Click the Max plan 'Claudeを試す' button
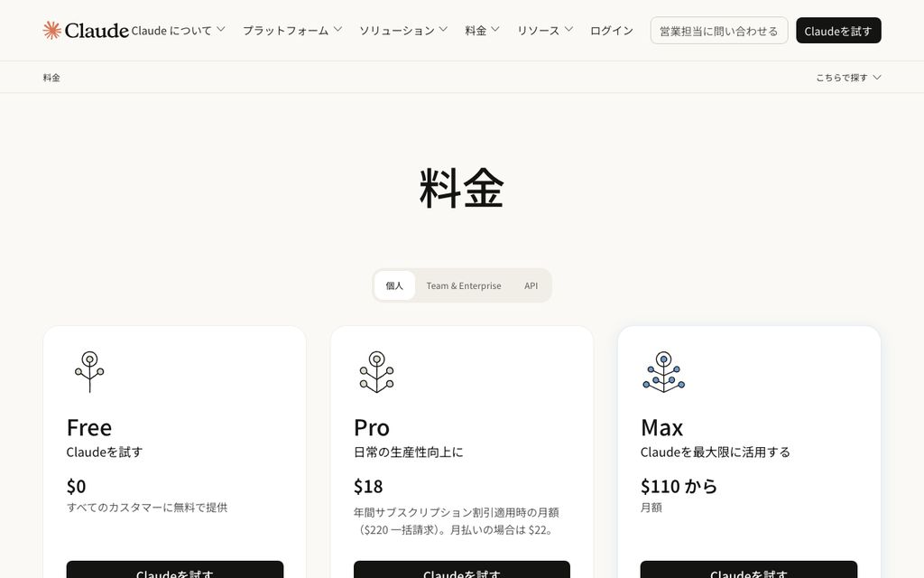 pos(749,570)
